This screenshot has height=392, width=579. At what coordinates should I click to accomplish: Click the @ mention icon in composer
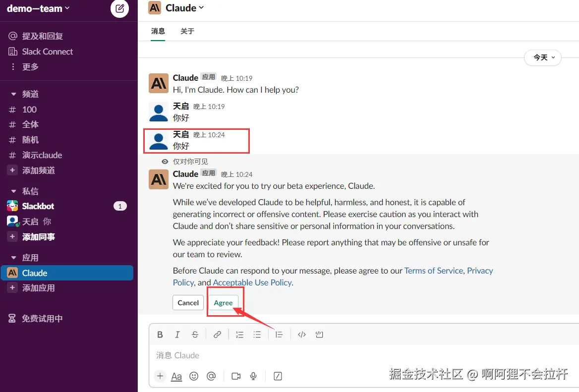(x=211, y=376)
